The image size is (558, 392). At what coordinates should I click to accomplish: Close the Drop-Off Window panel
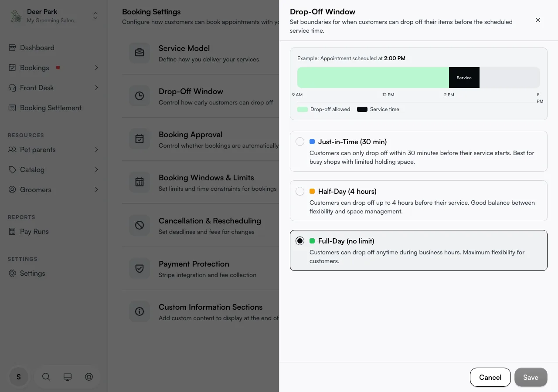coord(538,20)
